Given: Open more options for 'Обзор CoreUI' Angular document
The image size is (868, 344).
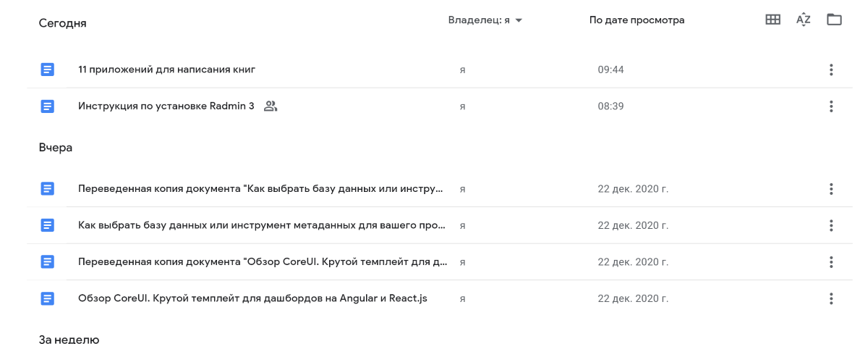Looking at the screenshot, I should click(831, 298).
